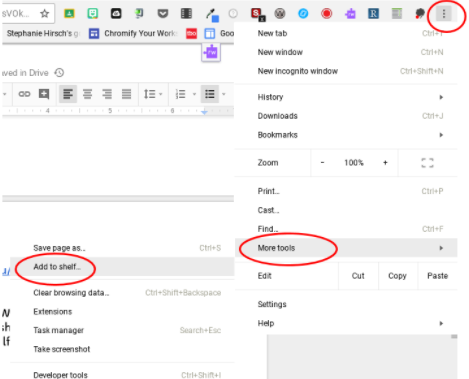469x379 pixels.
Task: Select Add to shelf in submenu
Action: pos(122,267)
